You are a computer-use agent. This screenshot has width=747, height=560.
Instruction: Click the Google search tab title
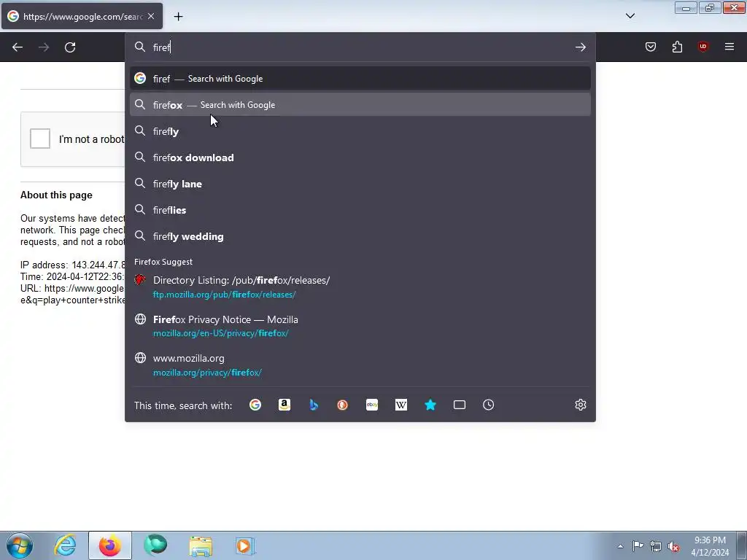click(83, 17)
